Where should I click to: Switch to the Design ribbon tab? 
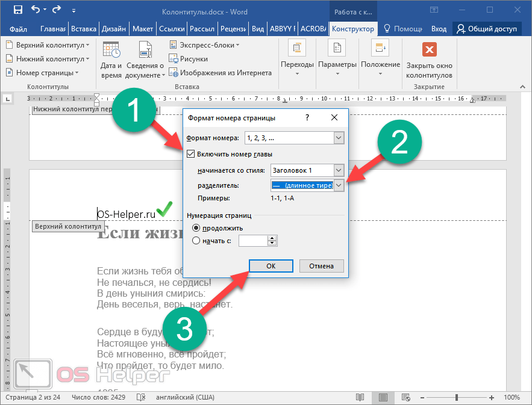(x=114, y=29)
